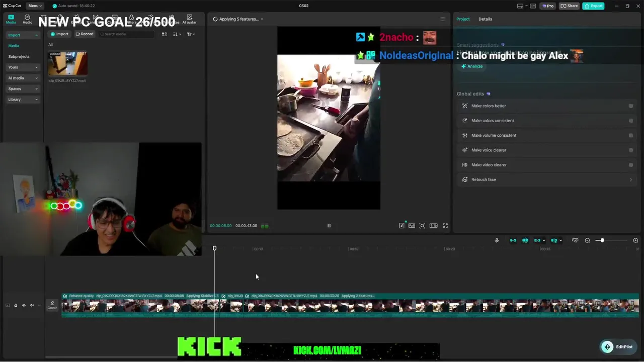
Task: Click the Global edits info icon
Action: click(489, 94)
